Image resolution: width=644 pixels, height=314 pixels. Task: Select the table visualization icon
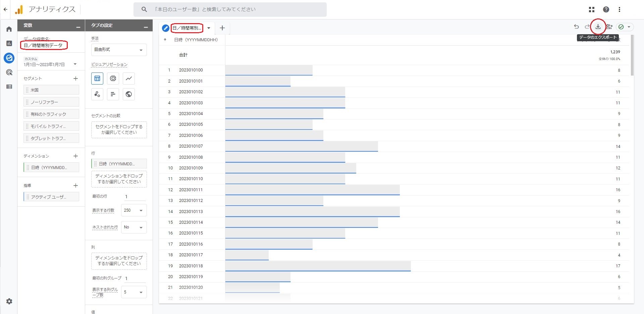click(97, 78)
